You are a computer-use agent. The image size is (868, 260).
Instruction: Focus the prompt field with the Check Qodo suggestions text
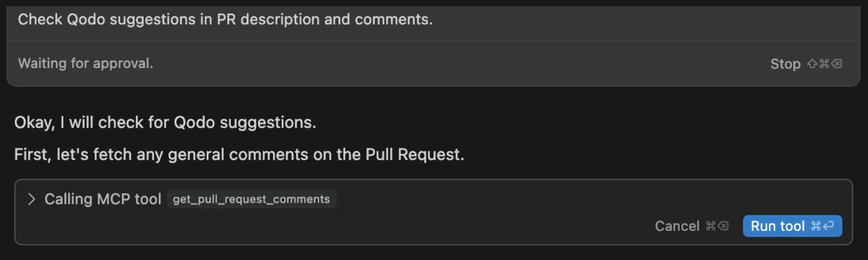pyautogui.click(x=433, y=20)
